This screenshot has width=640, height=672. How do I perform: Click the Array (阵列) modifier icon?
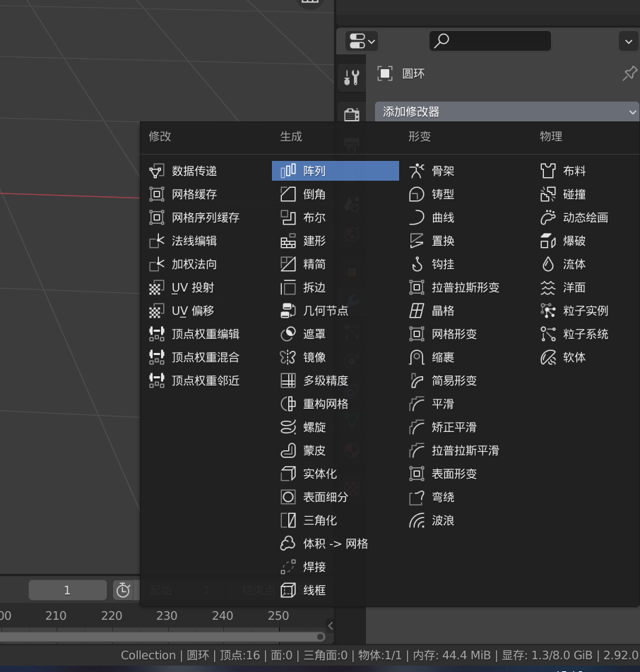[x=288, y=171]
